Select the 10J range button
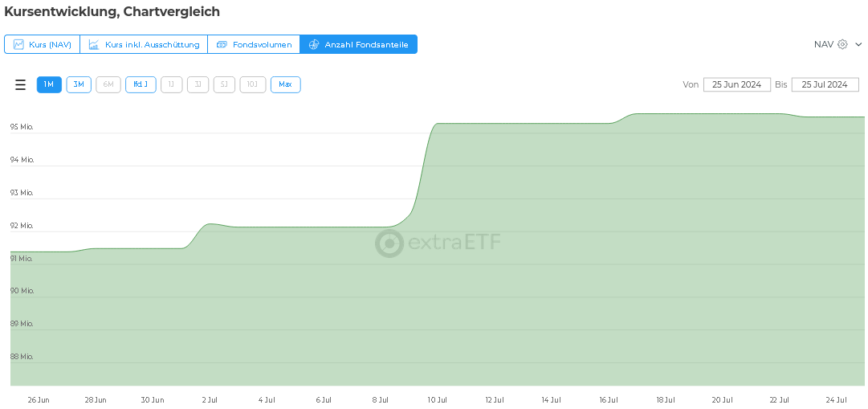Screen dimensions: 868x409 click(252, 84)
